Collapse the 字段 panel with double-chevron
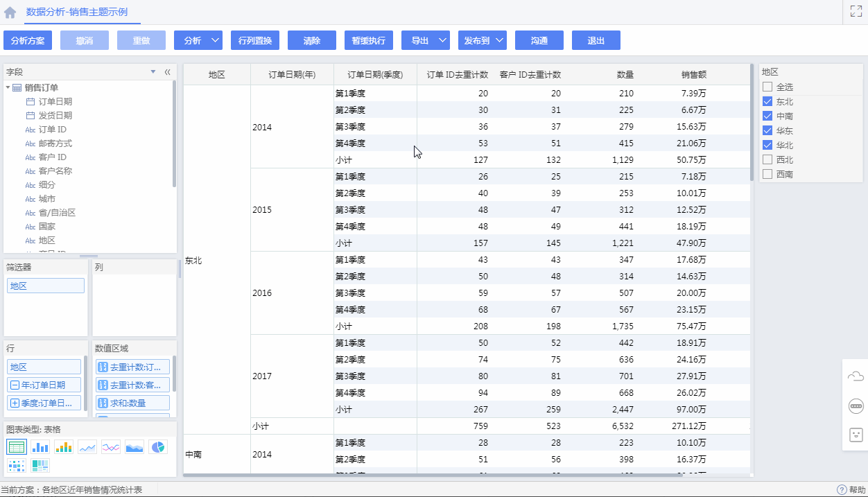The image size is (868, 497). (167, 72)
